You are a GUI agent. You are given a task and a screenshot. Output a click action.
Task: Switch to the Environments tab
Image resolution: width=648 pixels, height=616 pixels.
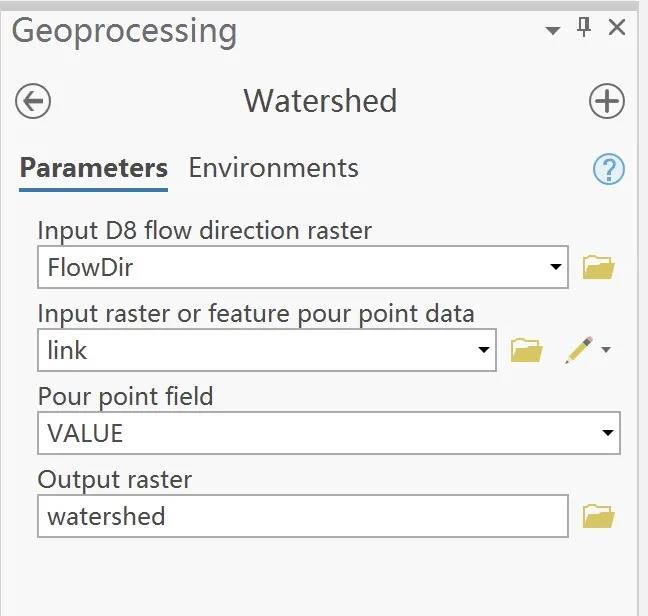click(x=273, y=167)
